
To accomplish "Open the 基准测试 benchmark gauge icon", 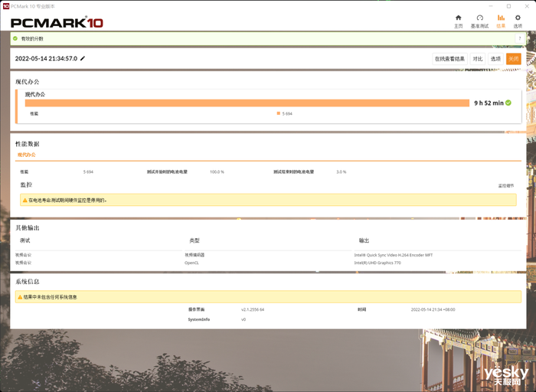I will click(x=479, y=18).
